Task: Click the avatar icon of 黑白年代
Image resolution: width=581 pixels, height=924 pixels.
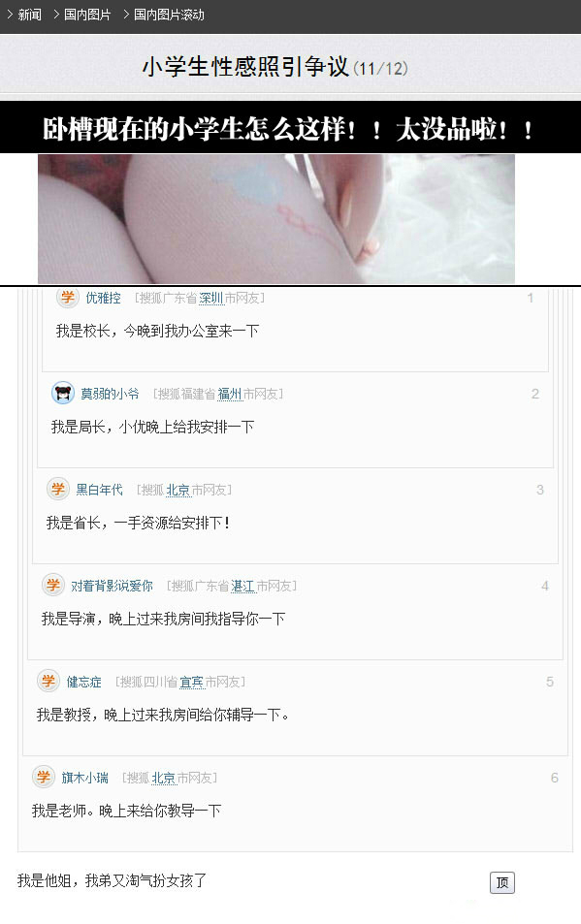Action: point(58,489)
